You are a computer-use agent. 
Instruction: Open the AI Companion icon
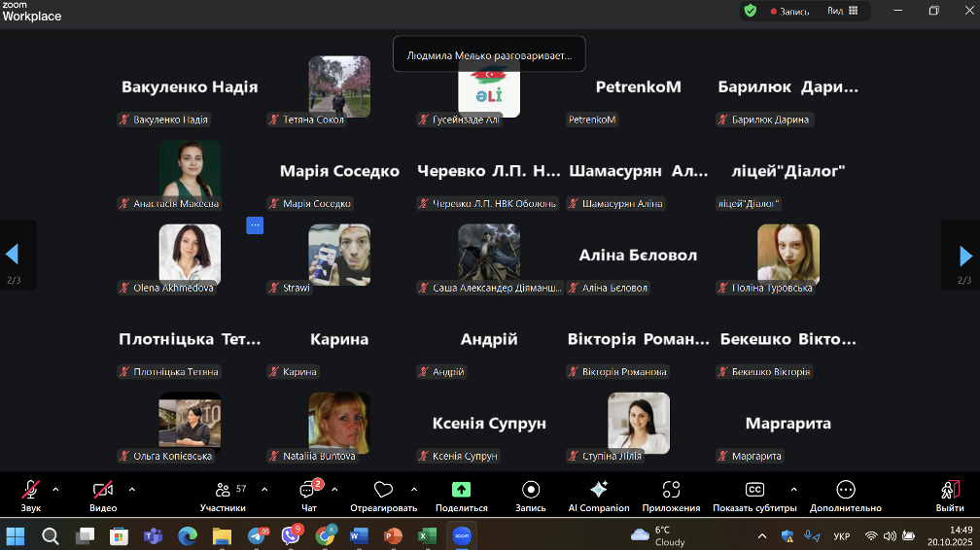pyautogui.click(x=599, y=490)
